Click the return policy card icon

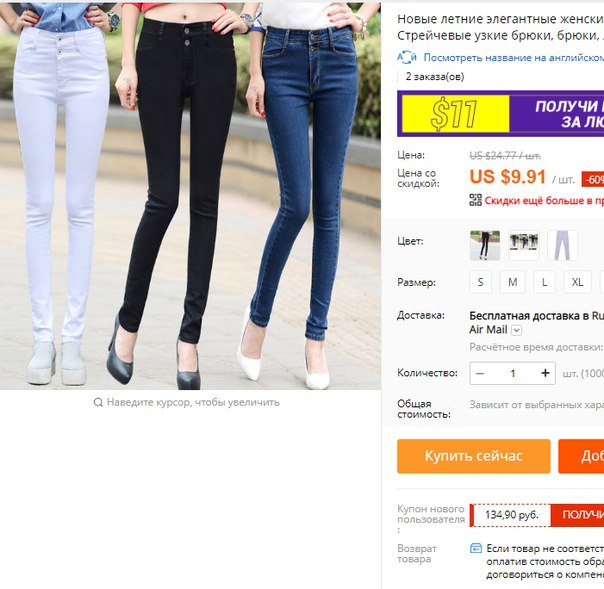coord(476,548)
